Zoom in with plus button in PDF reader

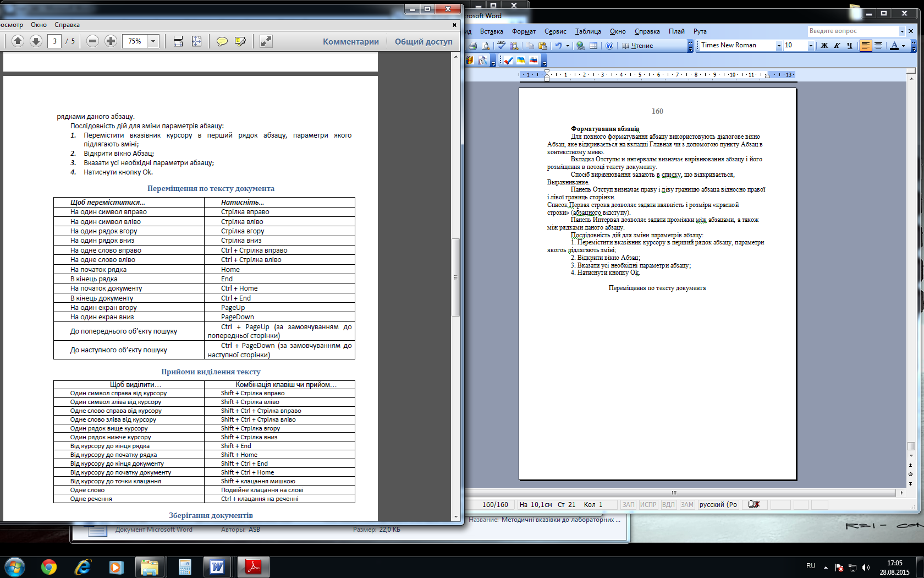click(111, 41)
